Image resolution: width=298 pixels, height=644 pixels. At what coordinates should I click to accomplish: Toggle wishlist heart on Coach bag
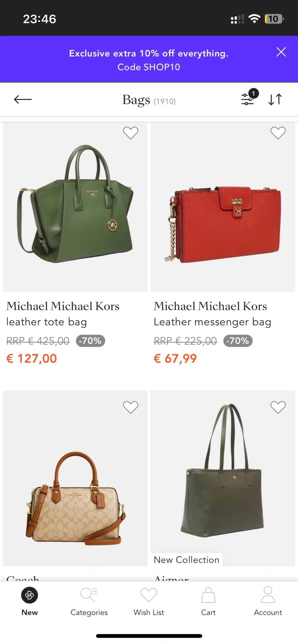(x=131, y=407)
